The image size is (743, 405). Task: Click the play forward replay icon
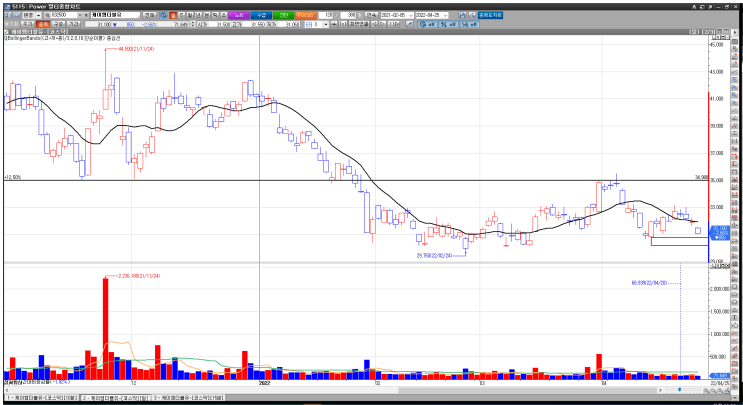[x=382, y=24]
